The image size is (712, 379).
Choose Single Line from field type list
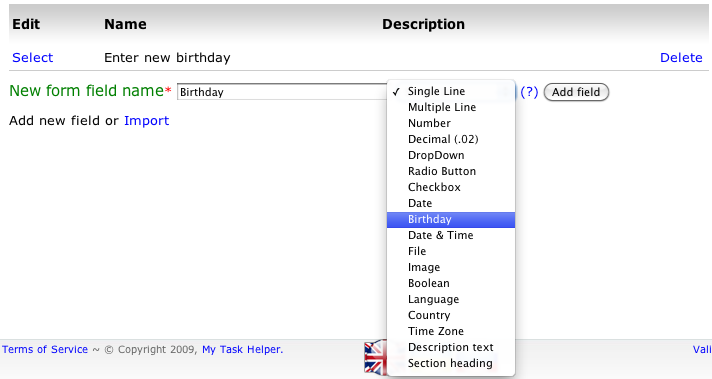pyautogui.click(x=450, y=91)
